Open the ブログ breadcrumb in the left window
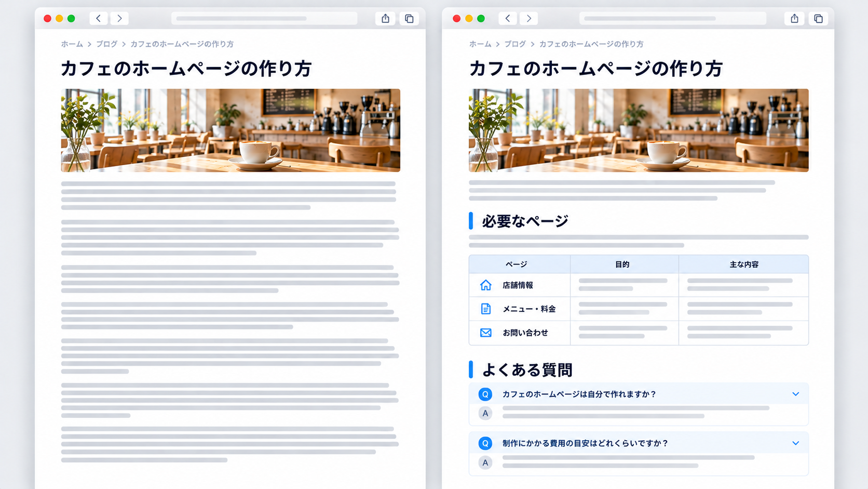The image size is (868, 489). 106,44
